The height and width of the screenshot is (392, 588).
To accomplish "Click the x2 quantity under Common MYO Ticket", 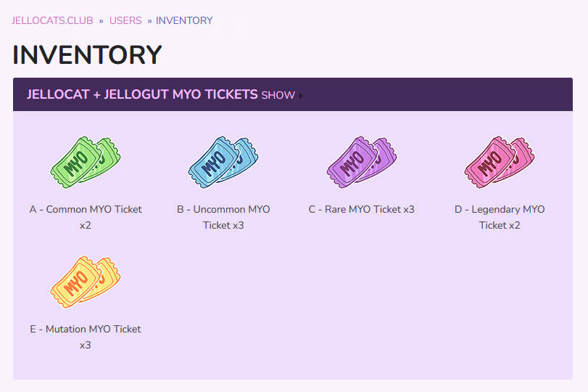I will pyautogui.click(x=86, y=225).
